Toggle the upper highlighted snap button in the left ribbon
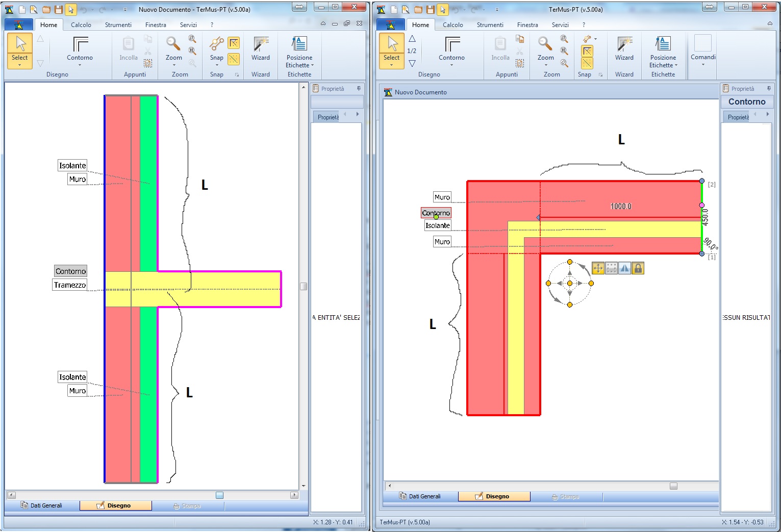 pyautogui.click(x=234, y=43)
